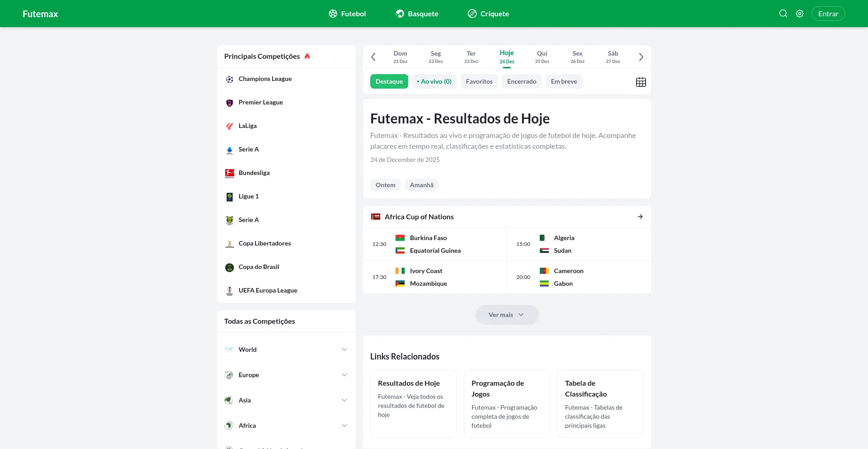Select the Hoje date tab
This screenshot has height=449, width=868.
[507, 57]
